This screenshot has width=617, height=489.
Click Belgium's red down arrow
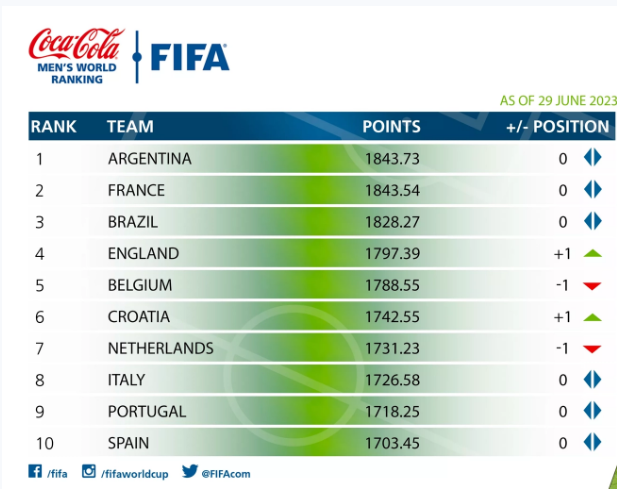(592, 286)
